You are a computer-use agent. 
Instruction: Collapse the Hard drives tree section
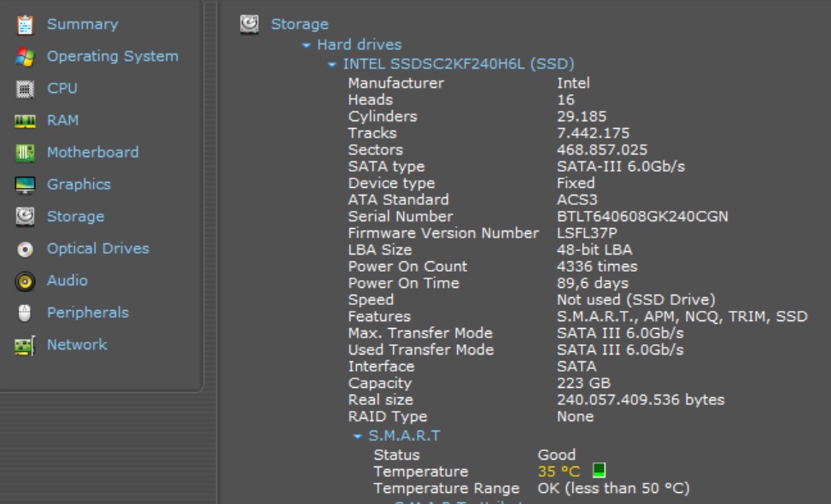pyautogui.click(x=307, y=45)
